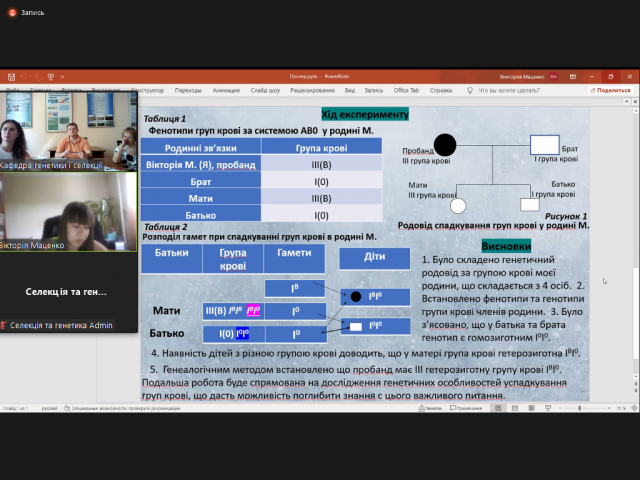Screen dimensions: 640x480
Task: Select the 'Селекція та ген...' participant tile
Action: tap(68, 291)
